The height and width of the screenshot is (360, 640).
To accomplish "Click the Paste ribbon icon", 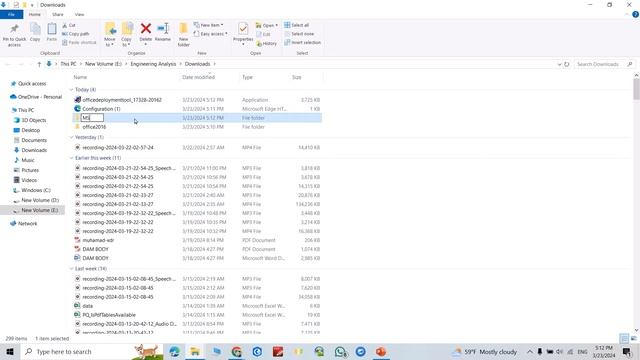I will coord(52,29).
